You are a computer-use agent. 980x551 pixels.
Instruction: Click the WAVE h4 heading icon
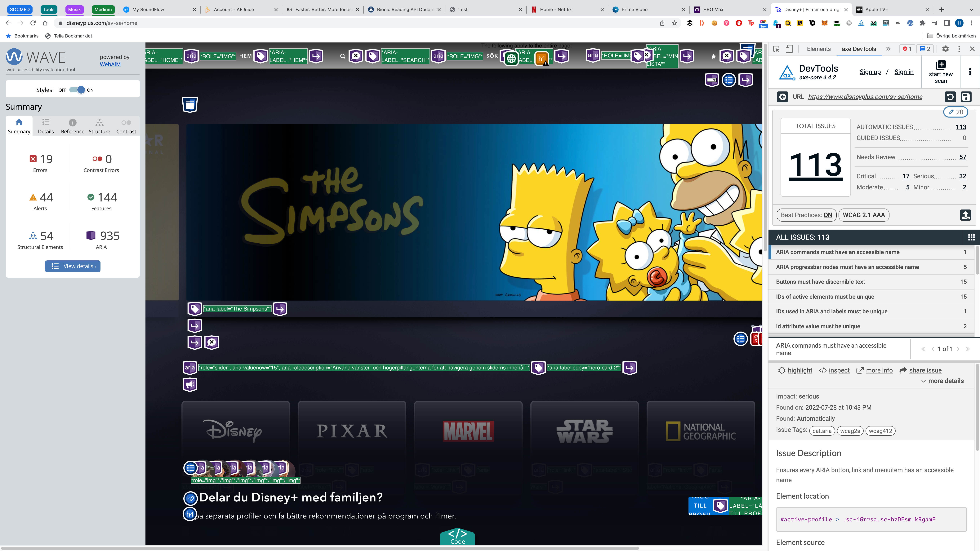point(189,514)
